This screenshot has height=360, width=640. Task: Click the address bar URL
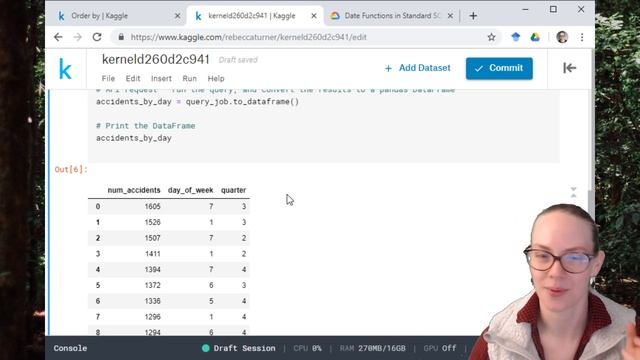[x=249, y=37]
